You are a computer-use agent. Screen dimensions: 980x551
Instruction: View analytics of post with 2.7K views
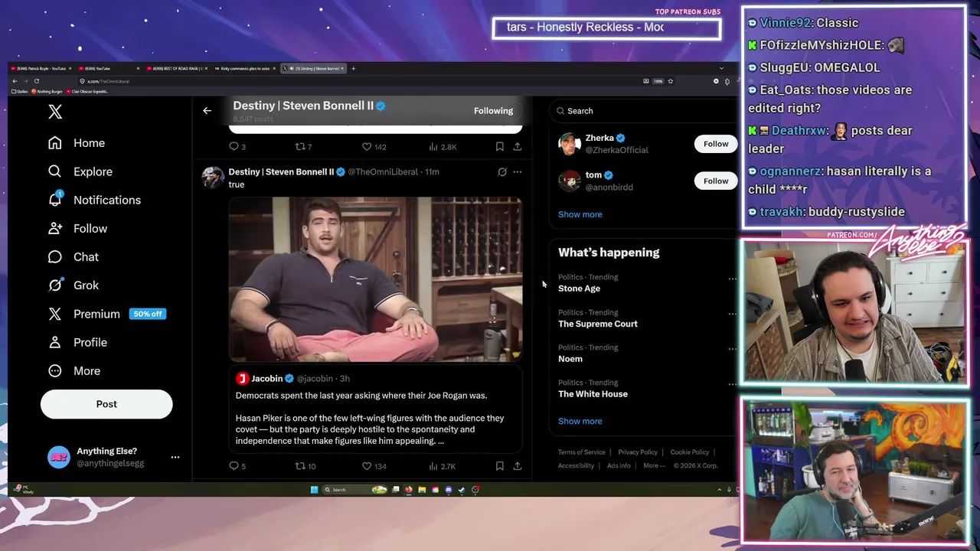pos(443,465)
